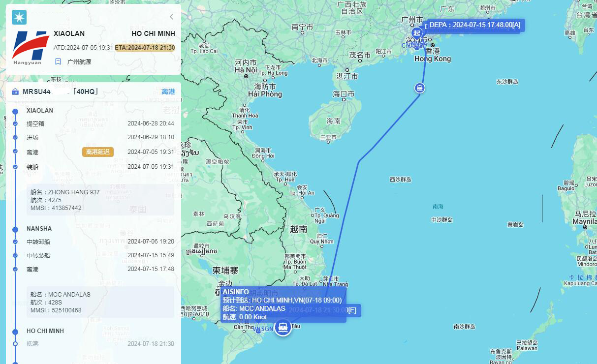Click the Maersk star logo icon
The height and width of the screenshot is (364, 597).
click(x=19, y=17)
